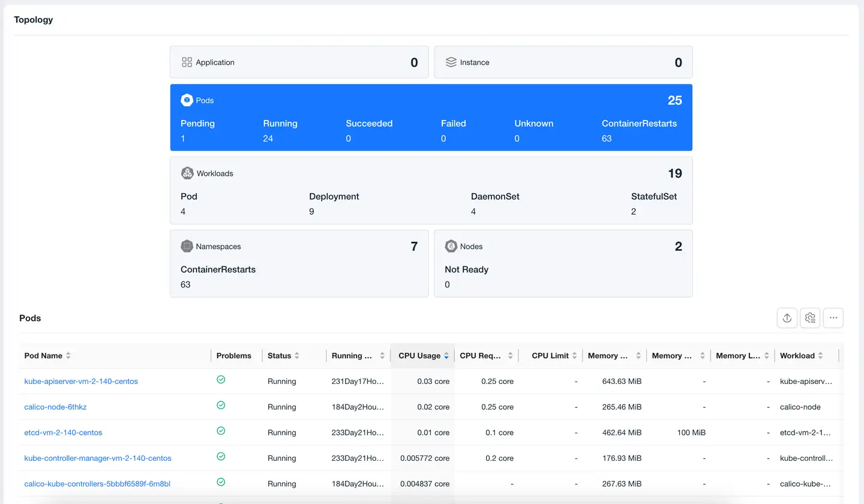Viewport: 864px width, 504px height.
Task: Open calico-node-6thkz pod details
Action: point(55,407)
